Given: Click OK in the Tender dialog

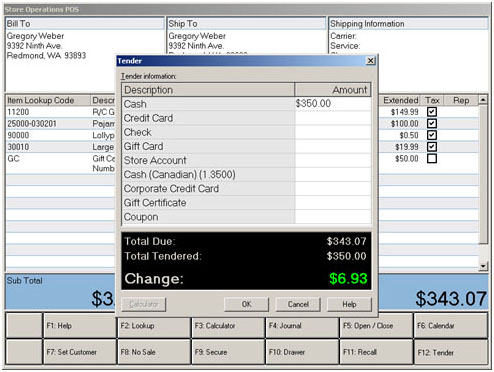Looking at the screenshot, I should 246,304.
